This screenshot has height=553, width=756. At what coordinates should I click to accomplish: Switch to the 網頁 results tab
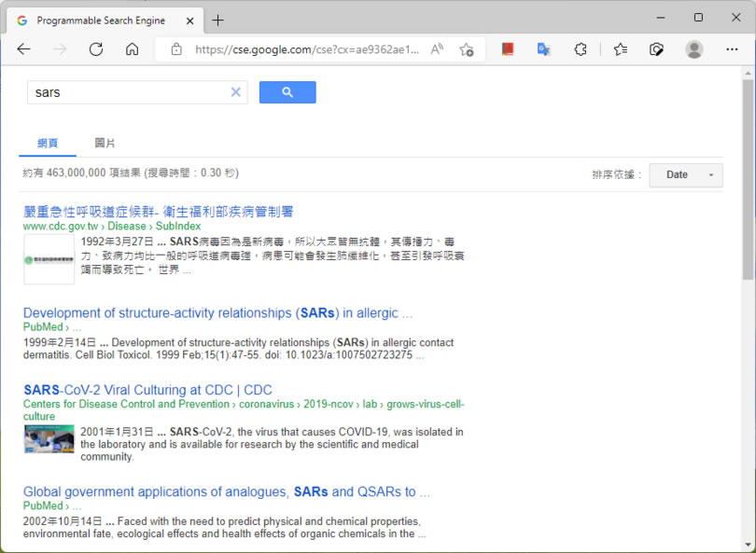tap(48, 143)
